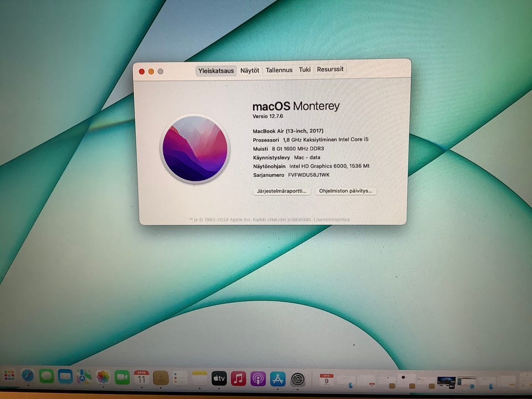Click the Mac - data startup disk value
Image resolution: width=532 pixels, height=399 pixels.
click(307, 157)
